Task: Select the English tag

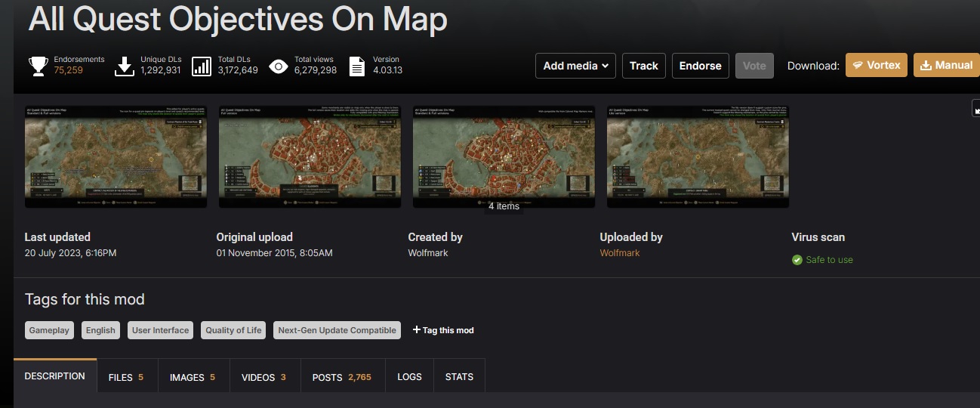Action: click(x=100, y=330)
